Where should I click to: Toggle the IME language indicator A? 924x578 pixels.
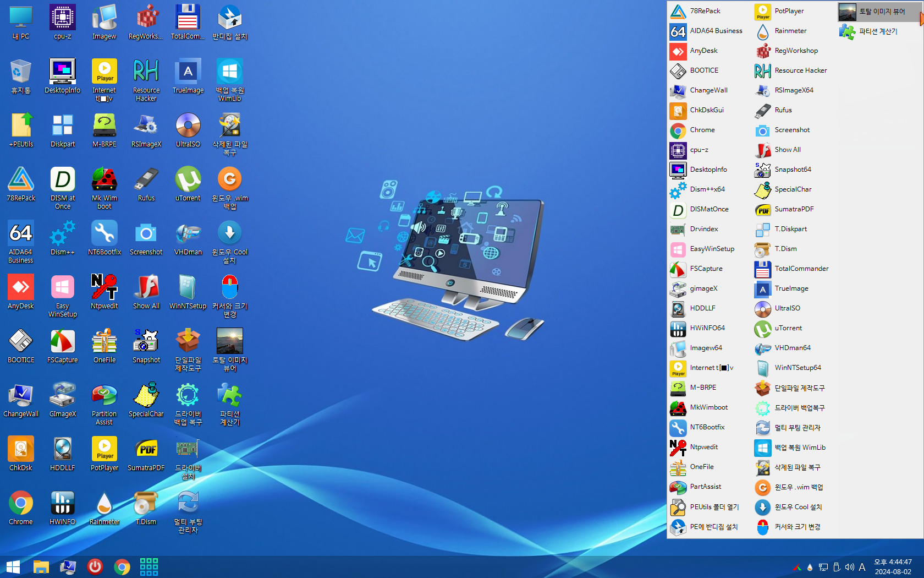click(x=862, y=567)
